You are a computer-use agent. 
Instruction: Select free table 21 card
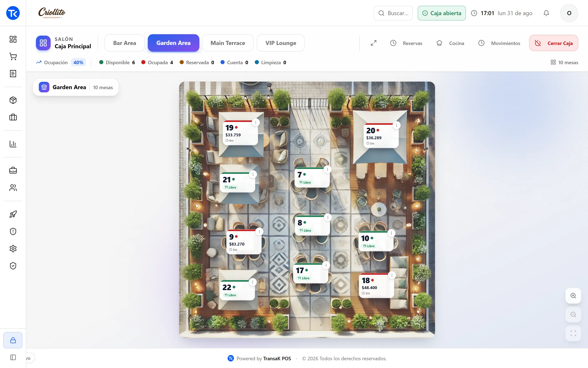click(x=237, y=182)
